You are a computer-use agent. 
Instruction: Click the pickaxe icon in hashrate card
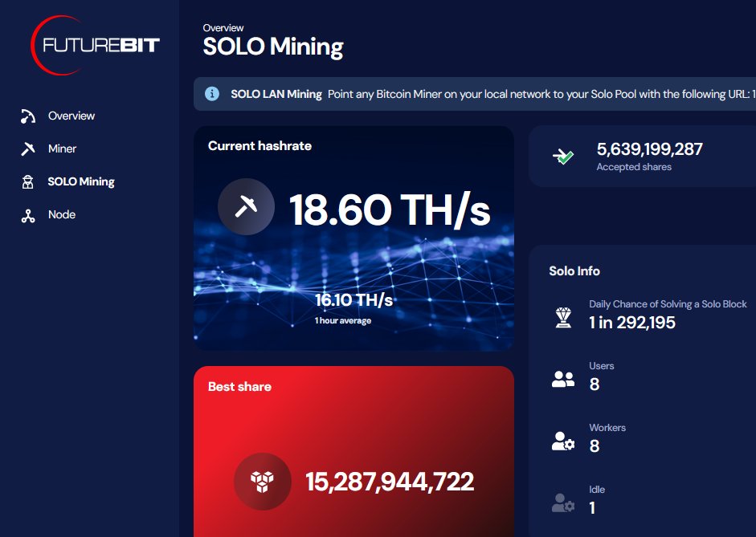(246, 206)
